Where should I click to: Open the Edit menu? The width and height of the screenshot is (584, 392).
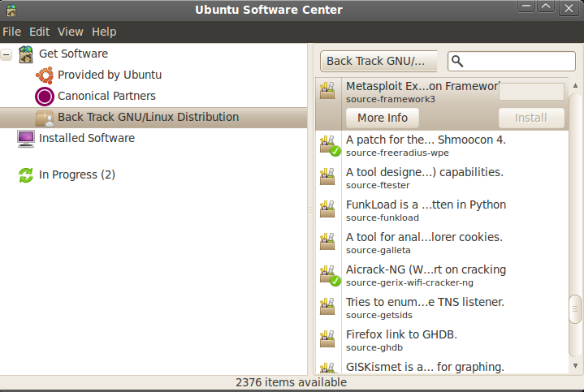tap(39, 32)
